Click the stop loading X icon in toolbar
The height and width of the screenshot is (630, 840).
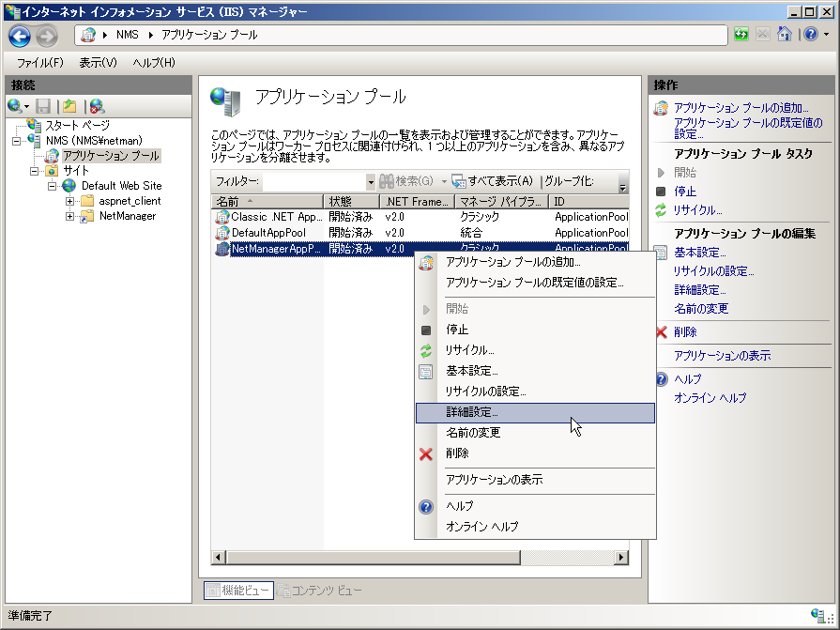[x=763, y=35]
